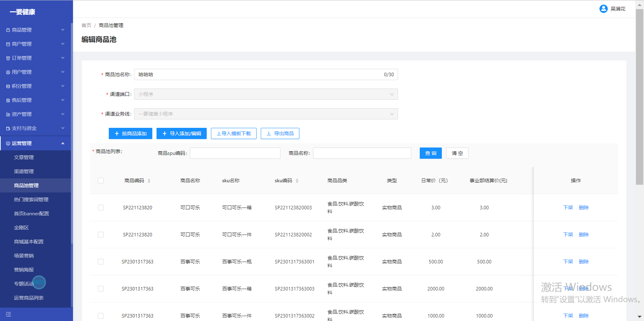
Task: Focus the 商品池名称 input field
Action: (x=266, y=74)
